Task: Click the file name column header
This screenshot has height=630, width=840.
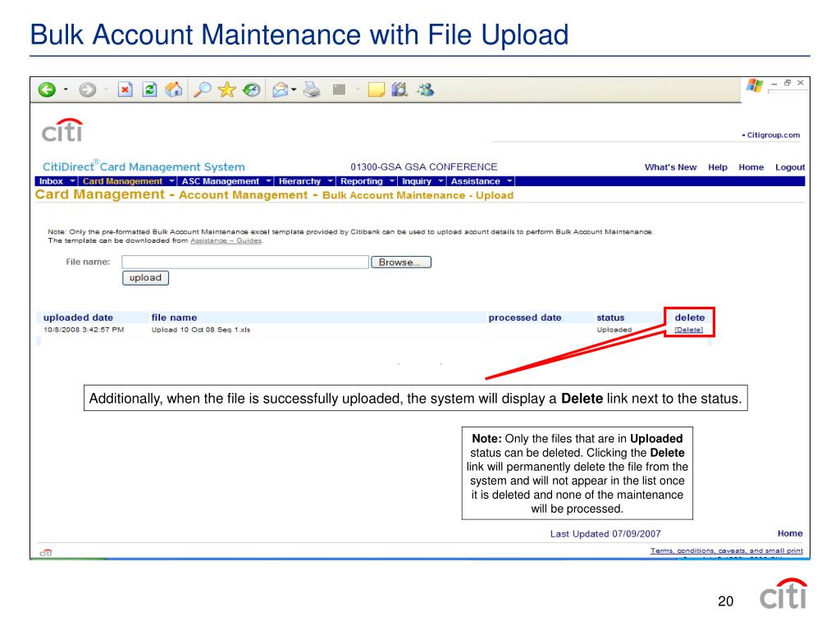Action: 174,317
